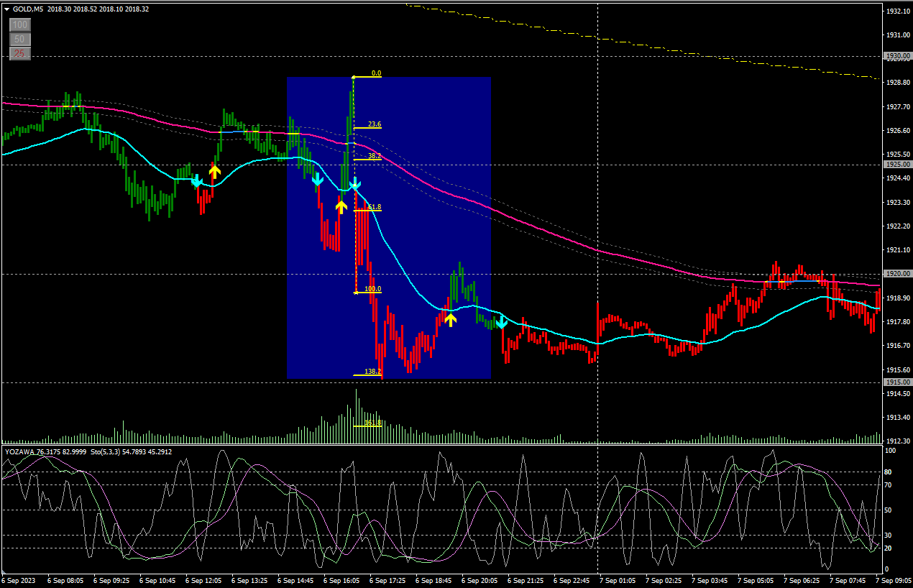Click the 1930.00 price level tag
The width and height of the screenshot is (913, 588).
pos(898,55)
